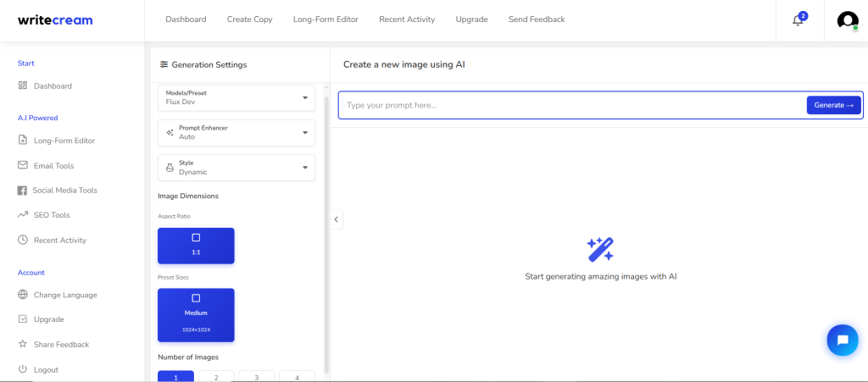Click the Email Tools envelope icon
Image resolution: width=868 pixels, height=382 pixels.
coord(23,165)
